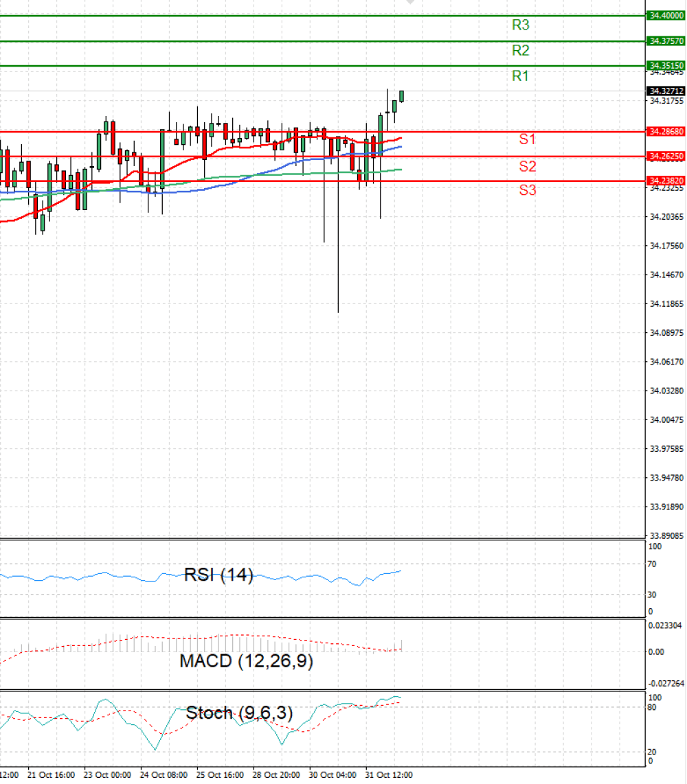Click the 34.35150 green price tag
This screenshot has width=687, height=784.
click(666, 65)
